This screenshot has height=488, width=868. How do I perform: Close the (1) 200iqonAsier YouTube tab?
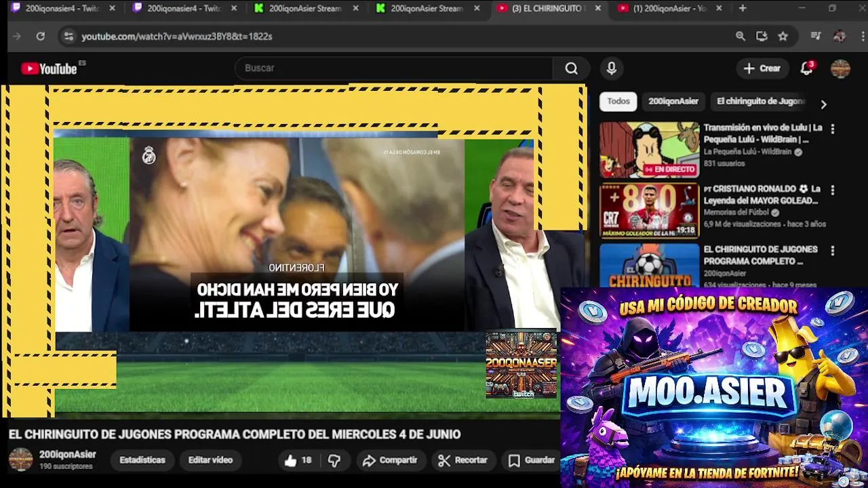[719, 8]
